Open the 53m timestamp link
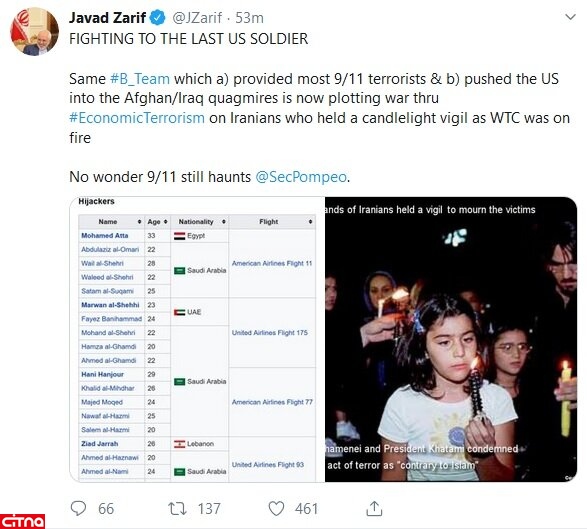 pyautogui.click(x=249, y=18)
